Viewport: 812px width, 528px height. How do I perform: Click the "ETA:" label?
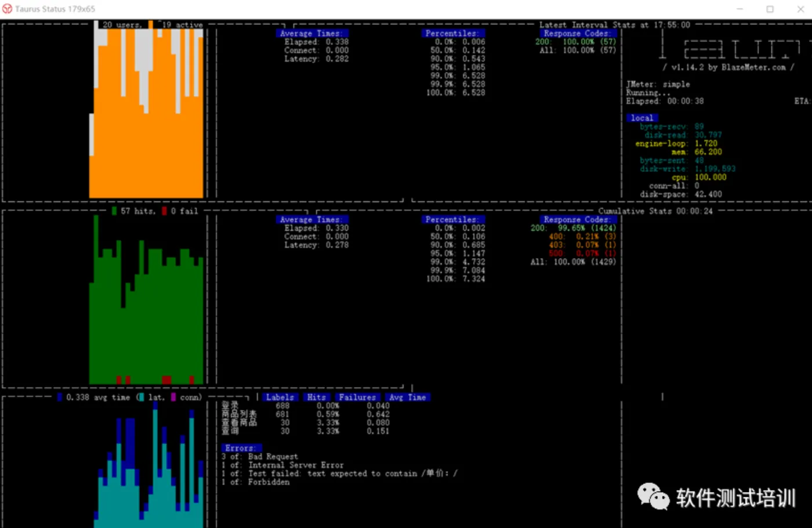(x=802, y=101)
